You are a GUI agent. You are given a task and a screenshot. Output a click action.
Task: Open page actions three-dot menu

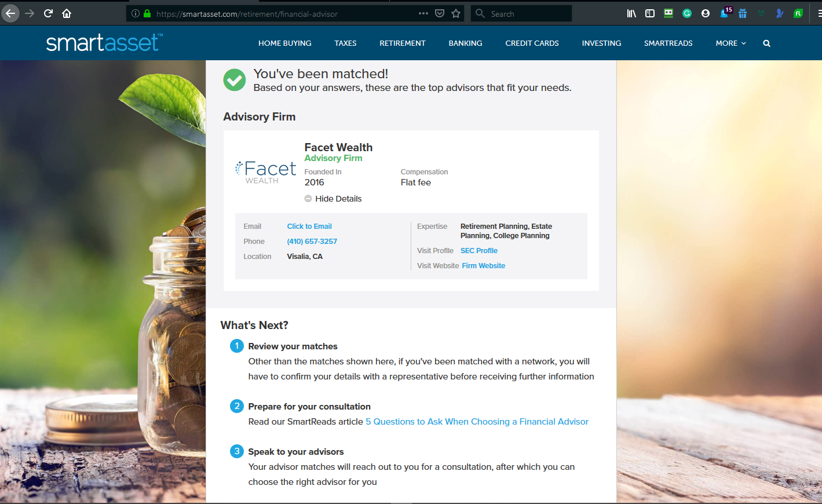tap(423, 13)
